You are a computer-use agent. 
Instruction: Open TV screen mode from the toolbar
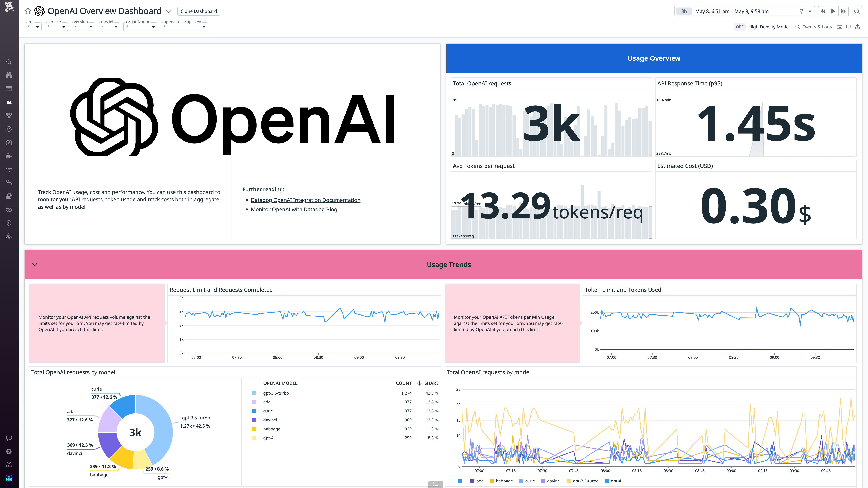coord(848,27)
